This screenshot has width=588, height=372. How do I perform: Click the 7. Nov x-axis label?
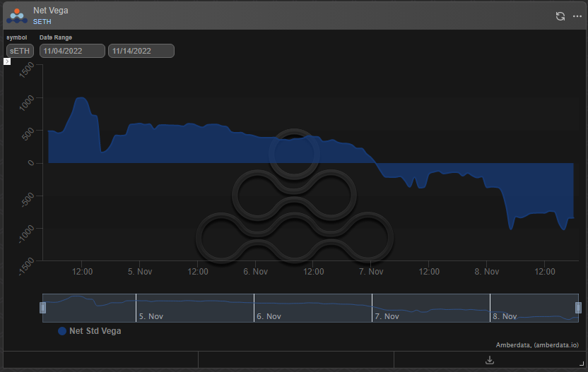[371, 272]
